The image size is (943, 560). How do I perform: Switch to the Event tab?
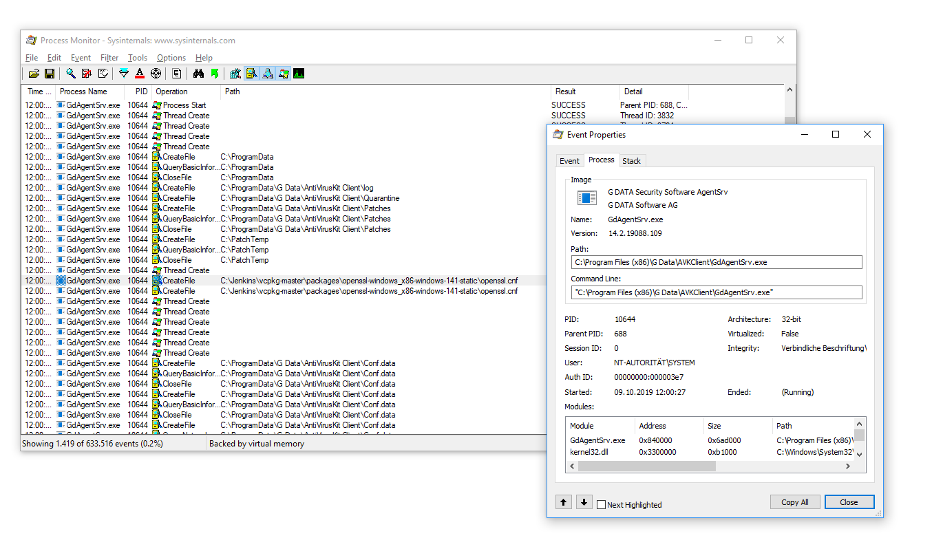[569, 161]
